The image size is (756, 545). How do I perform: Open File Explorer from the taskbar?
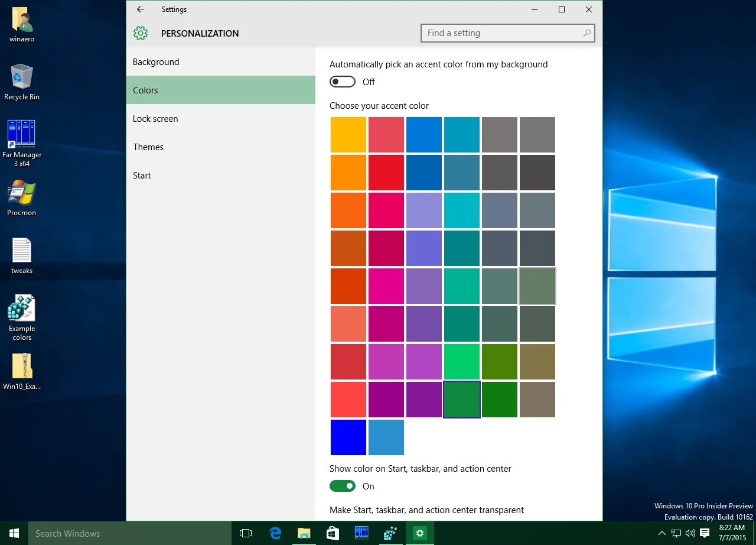tap(304, 533)
